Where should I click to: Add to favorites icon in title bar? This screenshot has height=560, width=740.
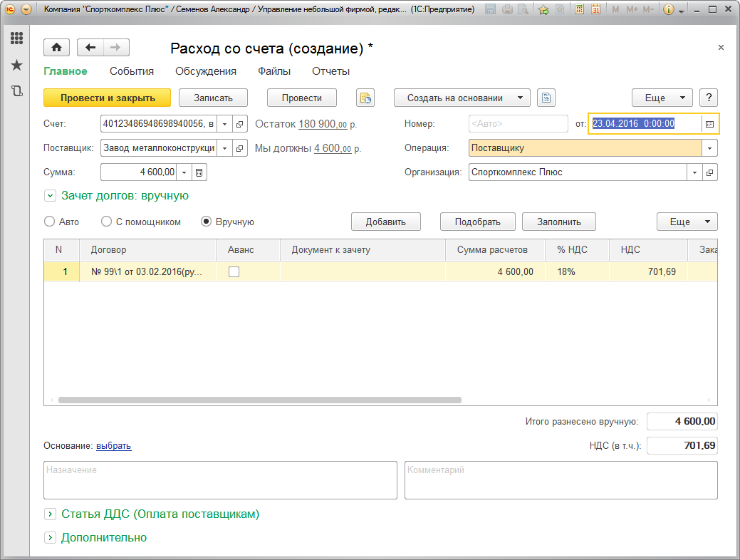(x=543, y=9)
